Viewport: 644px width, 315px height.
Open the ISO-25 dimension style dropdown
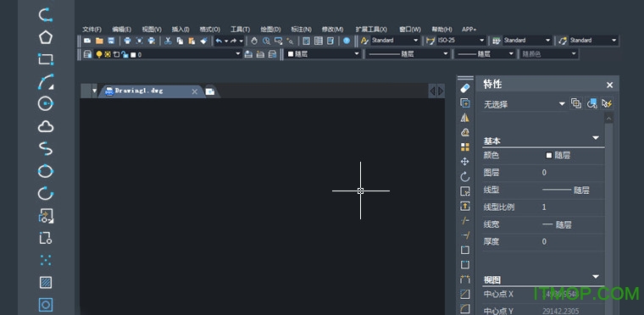pos(482,41)
